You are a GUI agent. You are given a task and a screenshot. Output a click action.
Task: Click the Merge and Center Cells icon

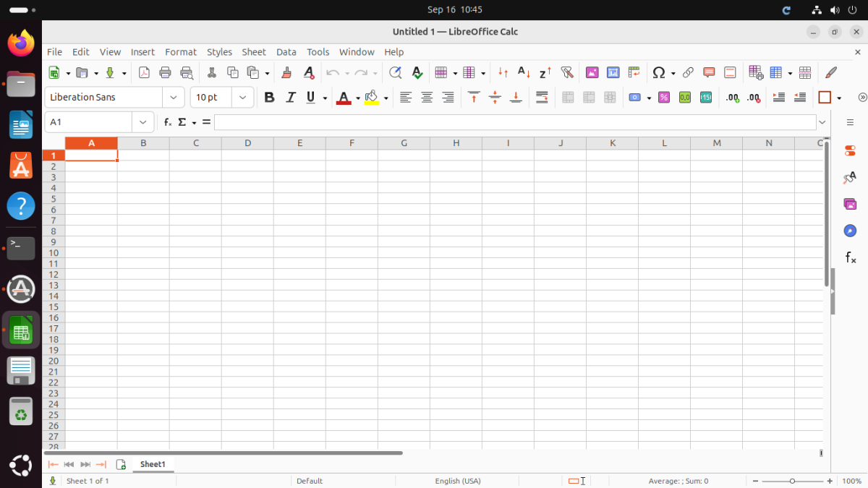point(568,98)
